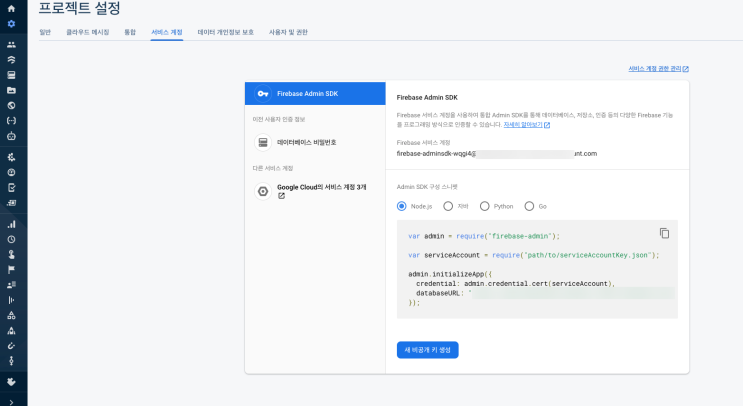Screen dimensions: 743x406
Task: Open external link icon under Google Cloud
Action: point(281,196)
